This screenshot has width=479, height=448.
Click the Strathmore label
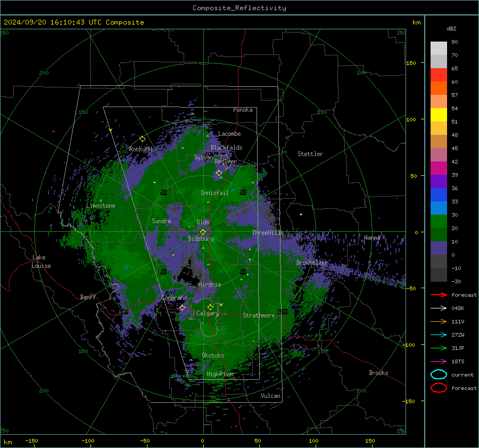(x=259, y=315)
